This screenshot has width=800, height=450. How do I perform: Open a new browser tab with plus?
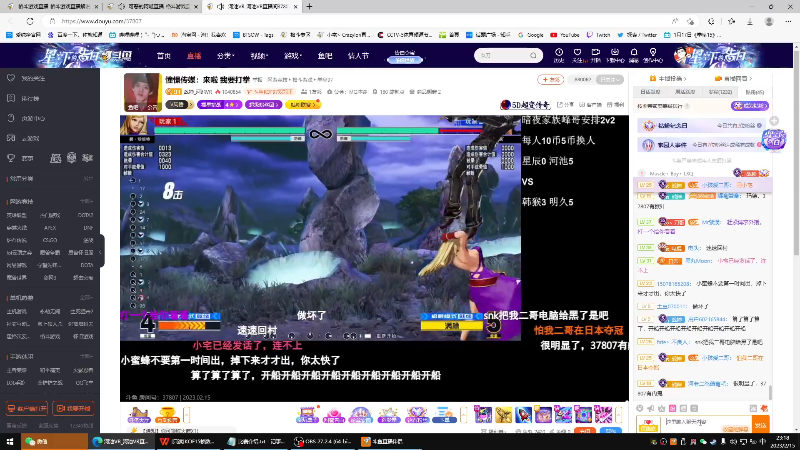[309, 7]
